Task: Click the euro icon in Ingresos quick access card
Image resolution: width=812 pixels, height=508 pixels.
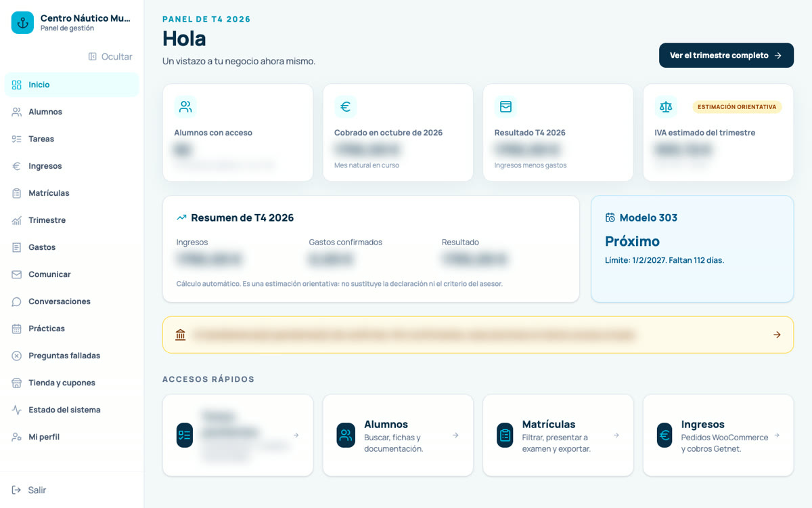Action: 664,435
